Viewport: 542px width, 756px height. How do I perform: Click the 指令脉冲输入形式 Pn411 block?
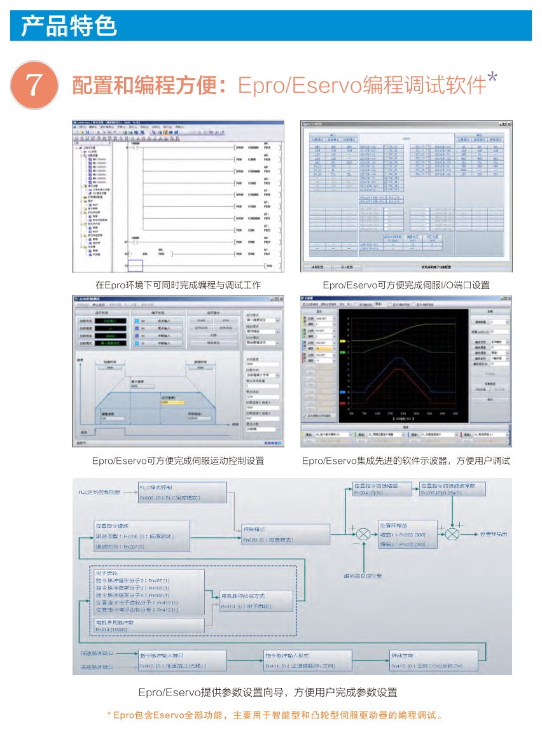[307, 661]
